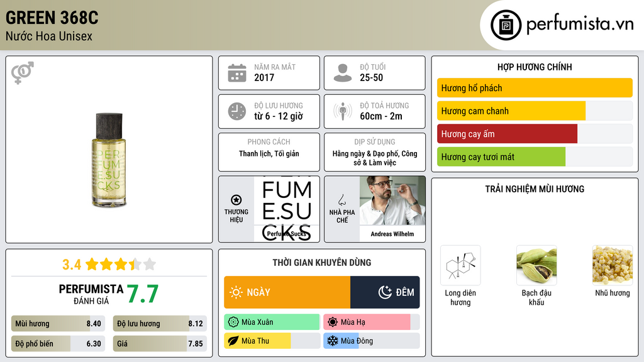Click the Hương cay tươi mát accord bar

point(535,156)
